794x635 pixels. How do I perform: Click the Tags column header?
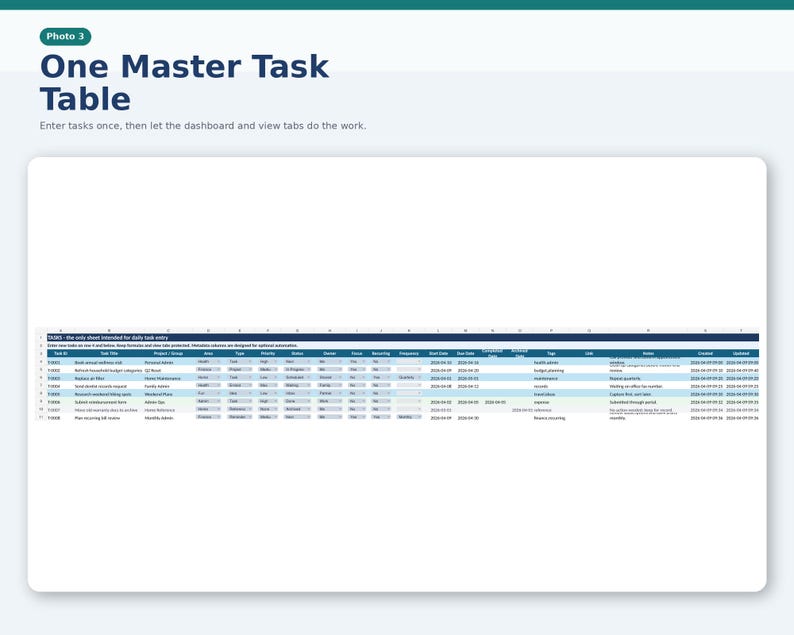551,353
